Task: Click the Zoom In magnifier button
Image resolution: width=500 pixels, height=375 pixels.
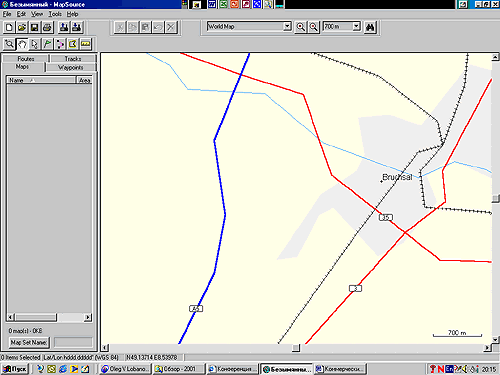Action: tap(301, 27)
